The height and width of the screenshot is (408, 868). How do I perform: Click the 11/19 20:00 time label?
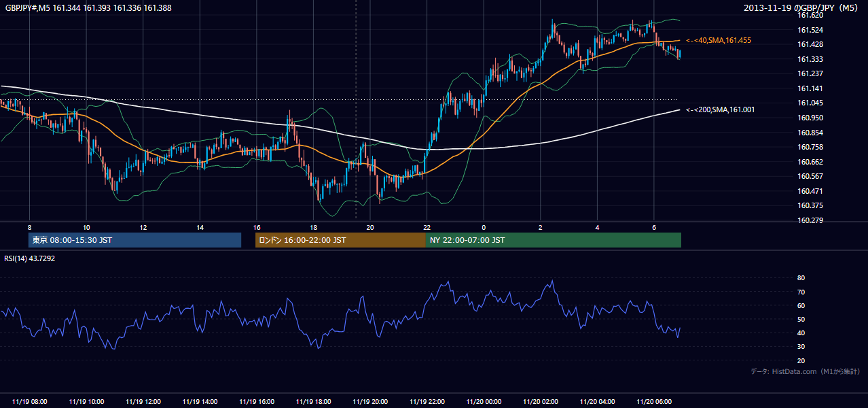[x=370, y=401]
